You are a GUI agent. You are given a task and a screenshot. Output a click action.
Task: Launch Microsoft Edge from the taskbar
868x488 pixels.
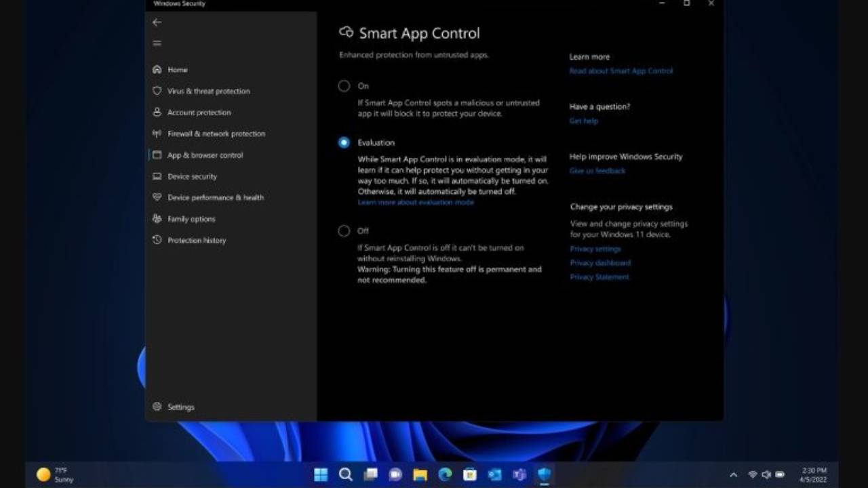(445, 474)
